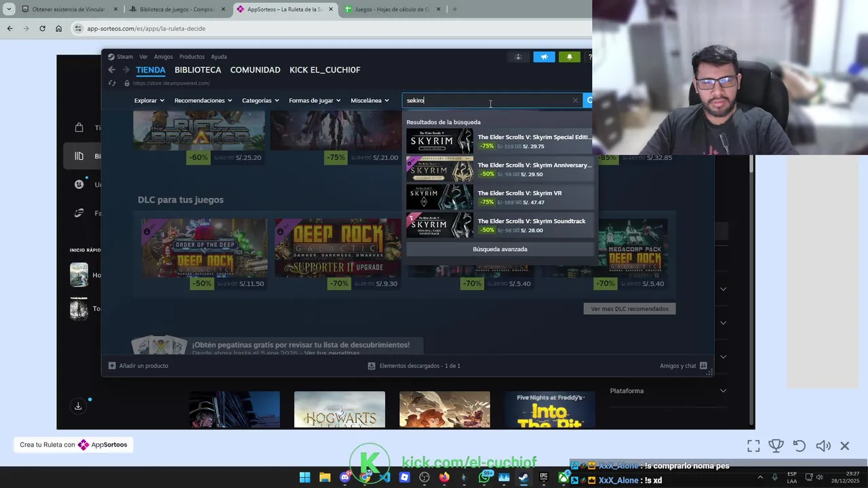Open the free stickers discovery queue banner
Viewport: 868px width, 488px height.
(277, 346)
